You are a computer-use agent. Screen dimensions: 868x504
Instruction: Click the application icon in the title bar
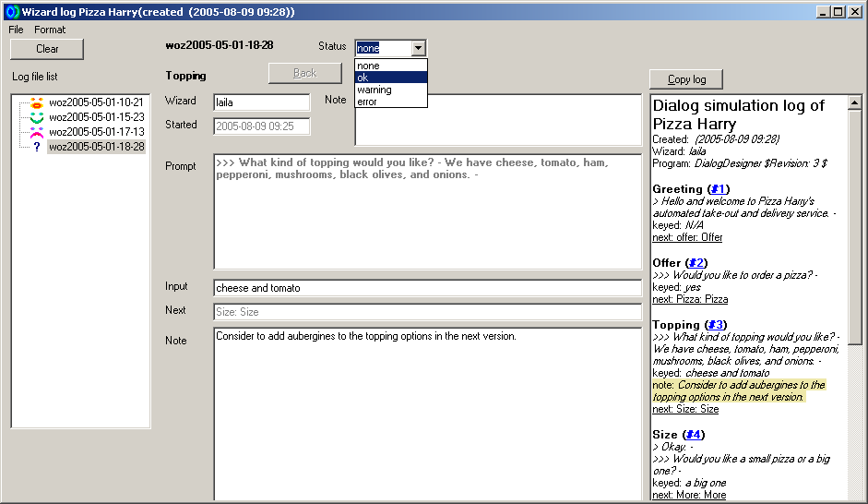click(x=11, y=12)
